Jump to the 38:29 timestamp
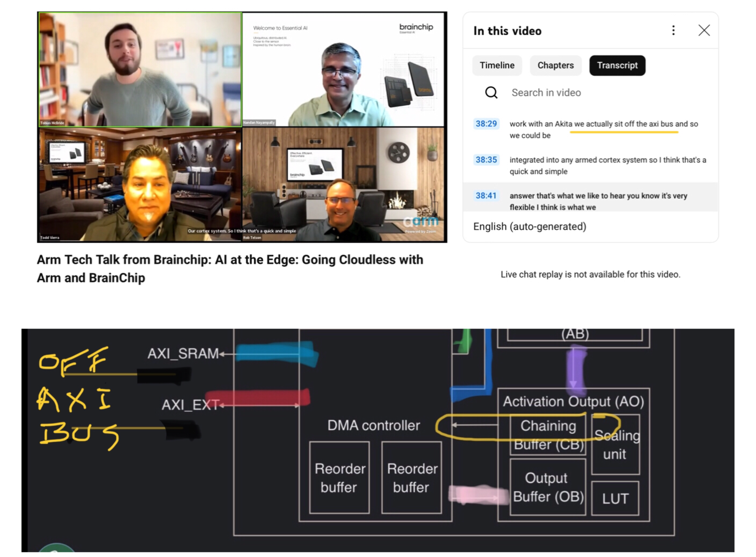The height and width of the screenshot is (557, 756). [486, 124]
